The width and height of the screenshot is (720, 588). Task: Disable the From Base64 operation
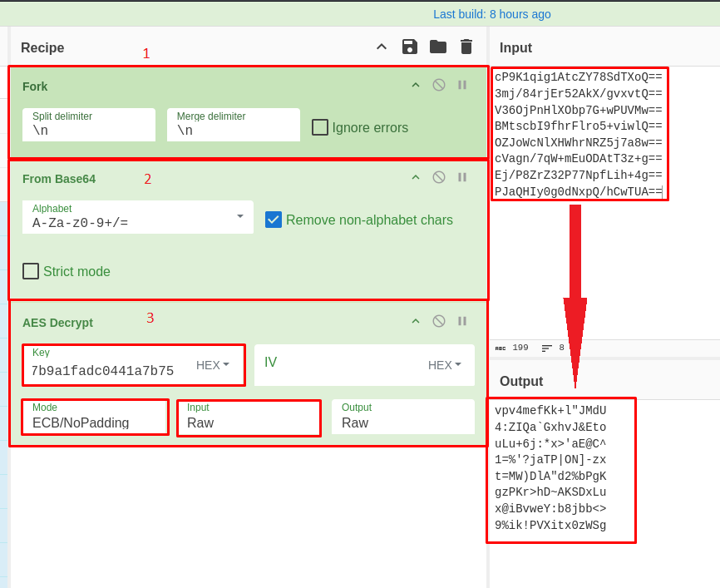(x=439, y=177)
